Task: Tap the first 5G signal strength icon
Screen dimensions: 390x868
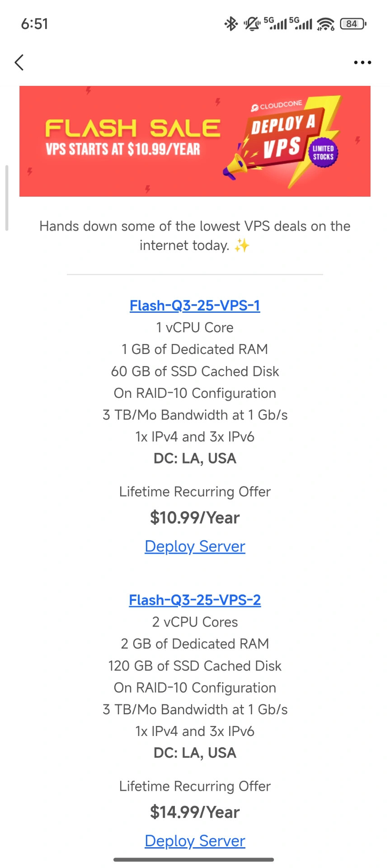Action: click(275, 23)
